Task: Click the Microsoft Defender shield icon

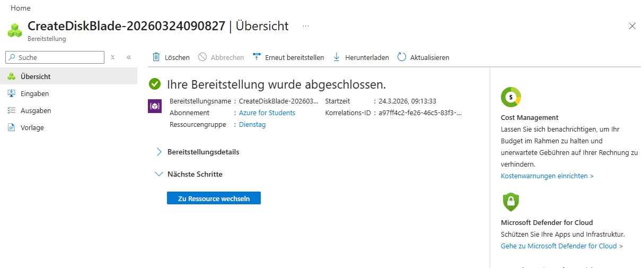Action: coord(511,202)
